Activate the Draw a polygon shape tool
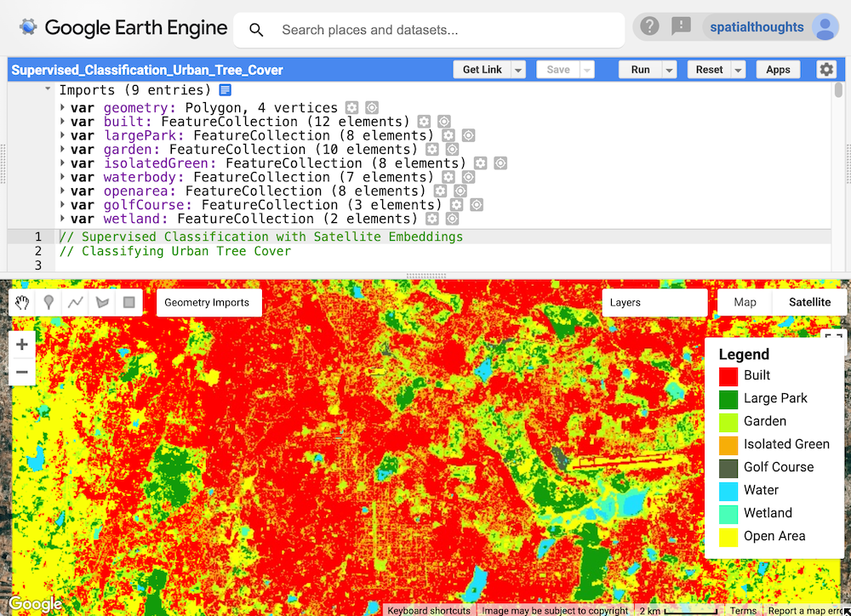The height and width of the screenshot is (616, 851). click(x=102, y=302)
